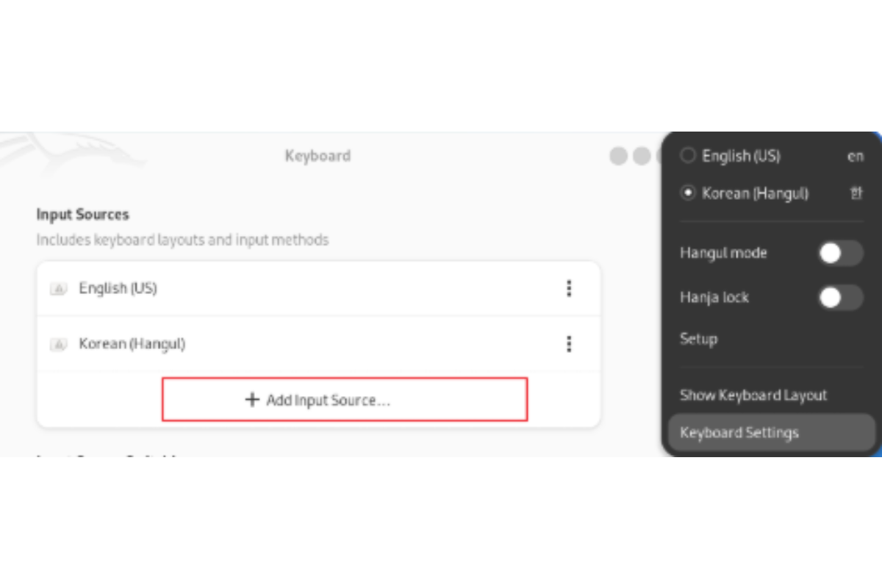Open Keyboard Settings from the menu
The width and height of the screenshot is (882, 588).
[x=739, y=433]
